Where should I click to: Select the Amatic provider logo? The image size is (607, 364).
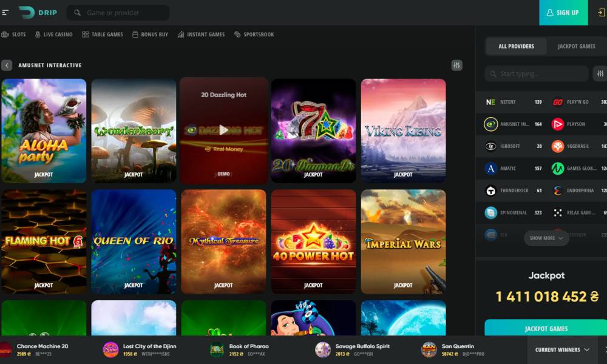490,169
